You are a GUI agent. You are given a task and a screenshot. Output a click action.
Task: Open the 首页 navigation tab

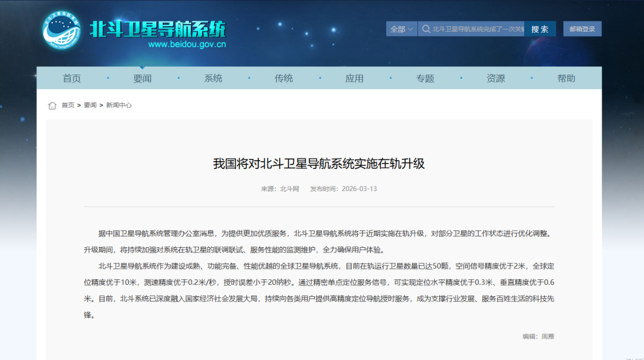[72, 78]
